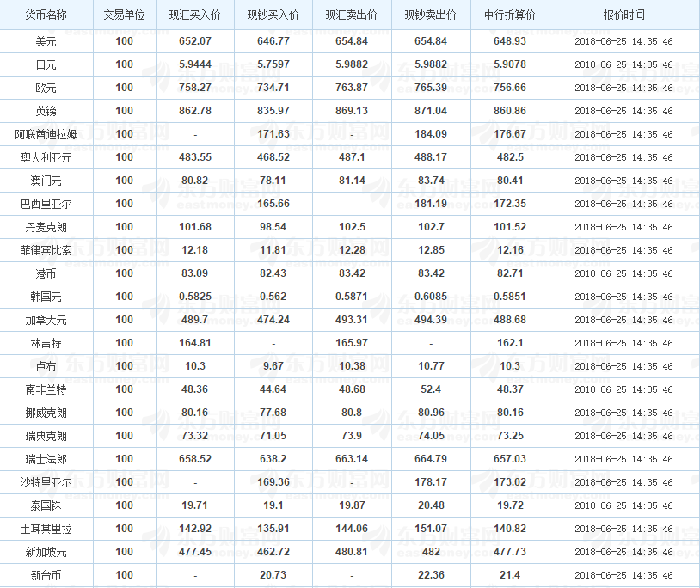
Task: Select the 新加坡元 row label
Action: [46, 552]
